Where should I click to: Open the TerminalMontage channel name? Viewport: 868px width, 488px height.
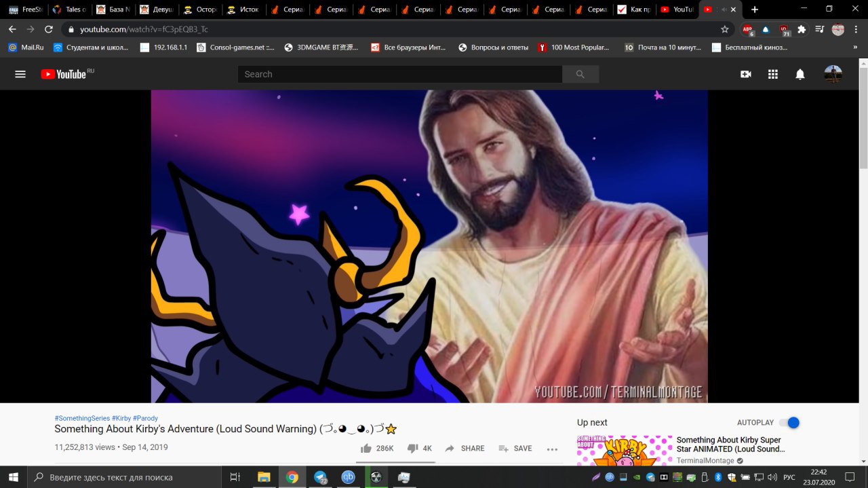pos(705,460)
